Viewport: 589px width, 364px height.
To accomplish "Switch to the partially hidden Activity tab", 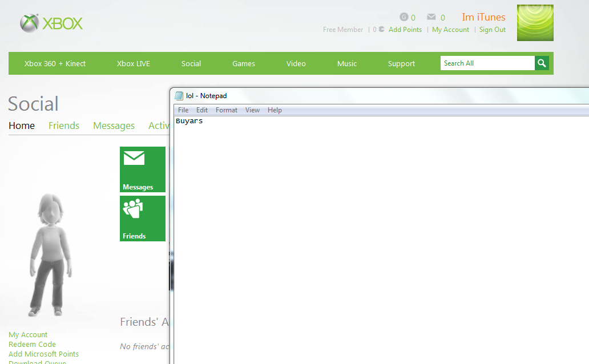I will 159,126.
